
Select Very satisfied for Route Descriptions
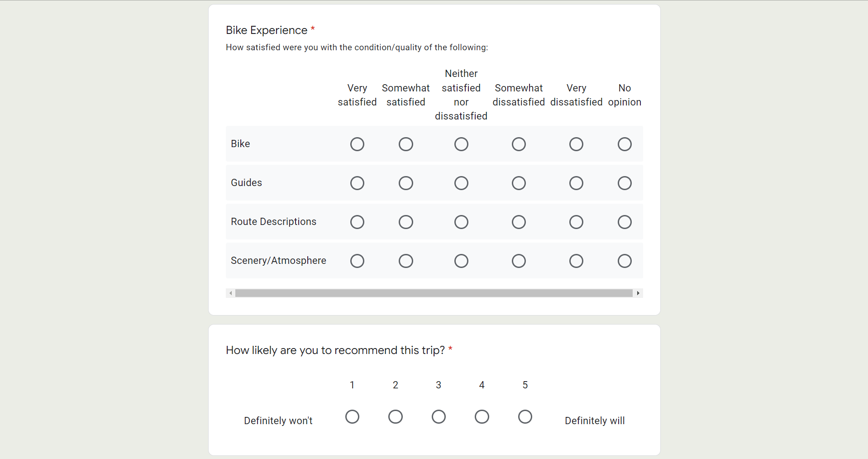pos(357,222)
